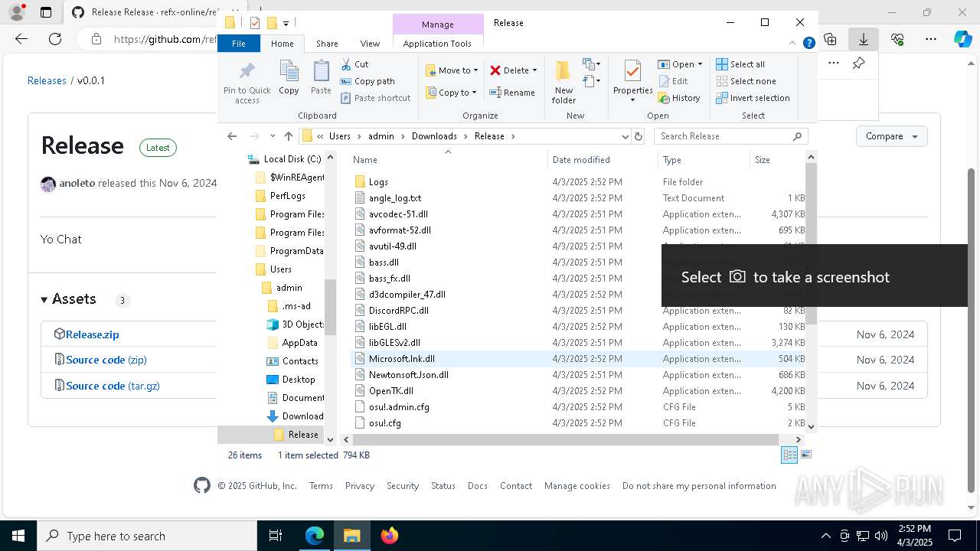This screenshot has width=980, height=551.
Task: Click Pin to Quick access icon
Action: [247, 83]
